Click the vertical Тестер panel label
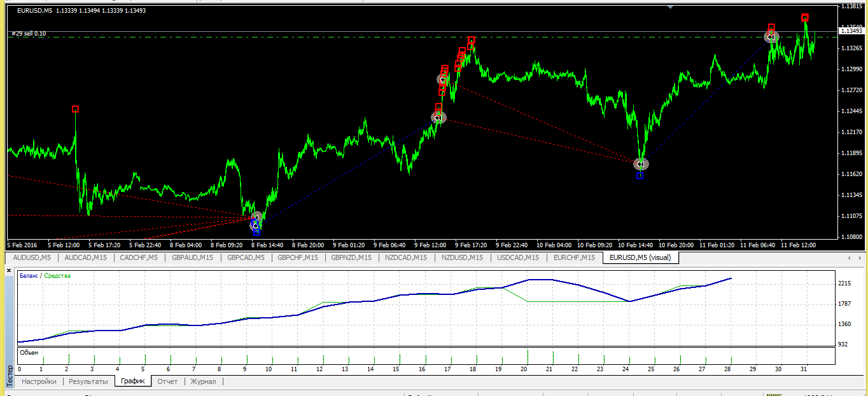Image resolution: width=868 pixels, height=396 pixels. (x=9, y=376)
